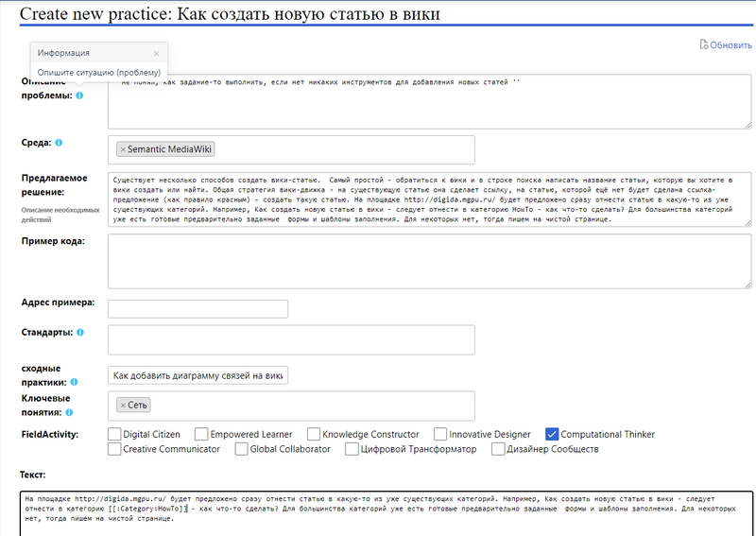Click info icon under сходные практики label
Viewport: 756px width, 536px height.
click(x=74, y=383)
